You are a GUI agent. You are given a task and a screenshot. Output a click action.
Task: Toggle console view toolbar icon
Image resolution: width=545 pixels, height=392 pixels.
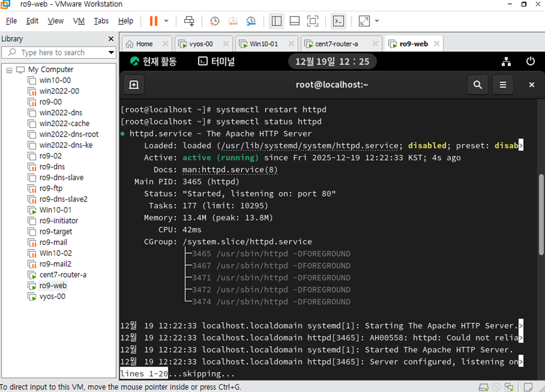(x=338, y=21)
